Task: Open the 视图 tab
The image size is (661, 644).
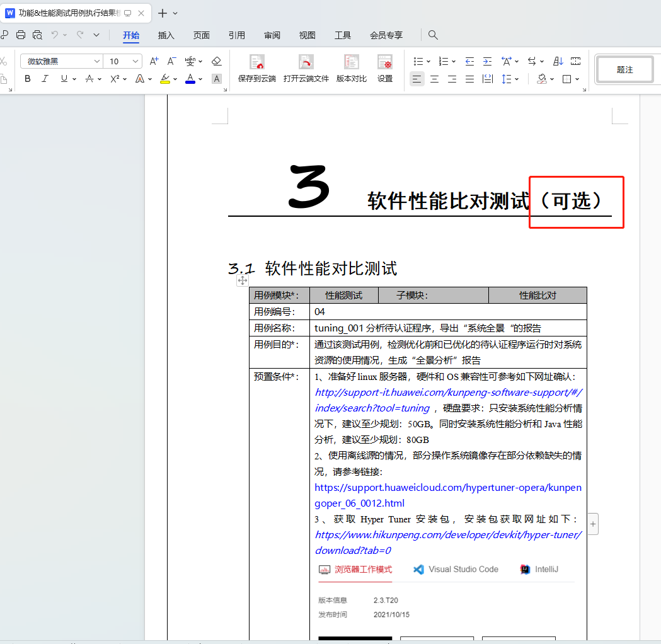Action: coord(308,35)
